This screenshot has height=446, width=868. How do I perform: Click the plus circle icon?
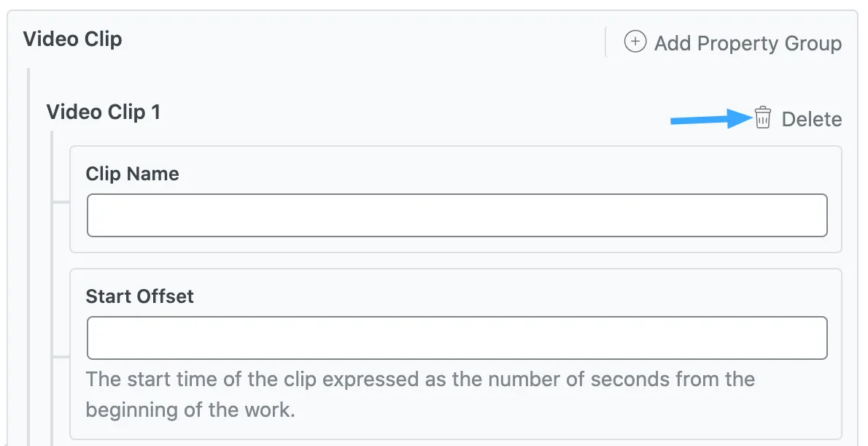635,42
